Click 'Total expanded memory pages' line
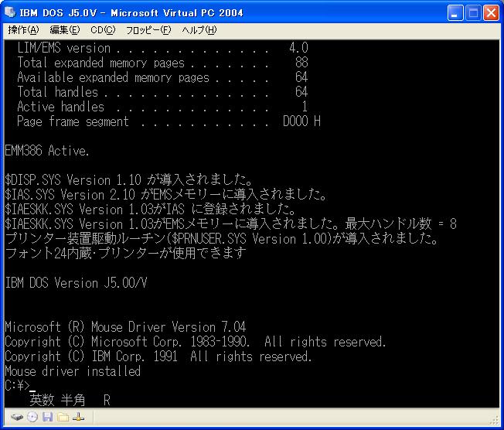504x430 pixels. (162, 63)
